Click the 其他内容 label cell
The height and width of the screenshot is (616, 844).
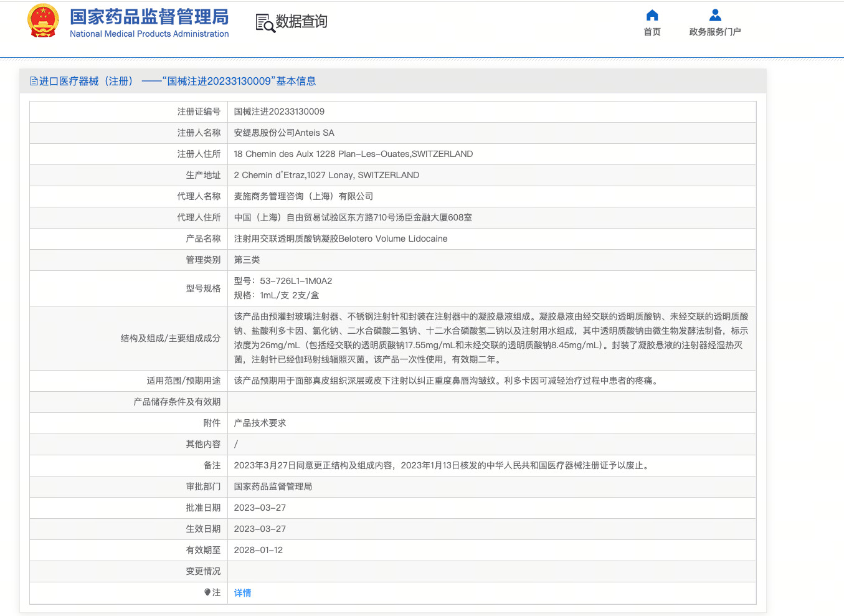(129, 444)
